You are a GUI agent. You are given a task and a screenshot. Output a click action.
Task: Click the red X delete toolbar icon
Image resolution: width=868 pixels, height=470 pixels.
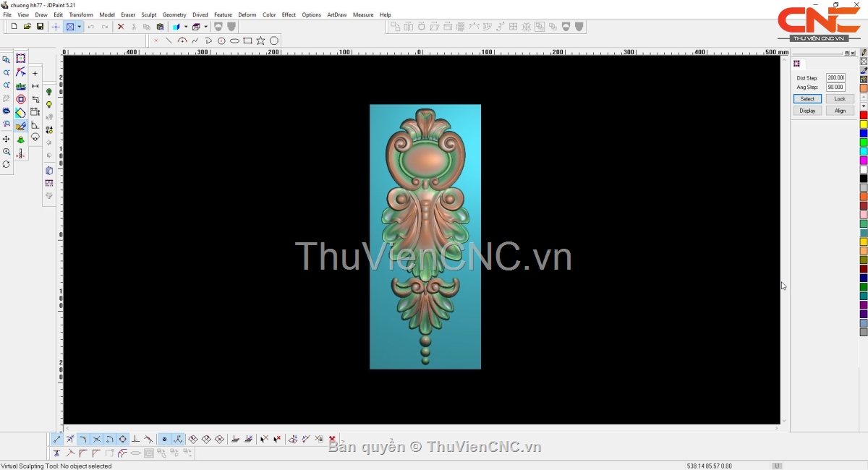pyautogui.click(x=121, y=27)
